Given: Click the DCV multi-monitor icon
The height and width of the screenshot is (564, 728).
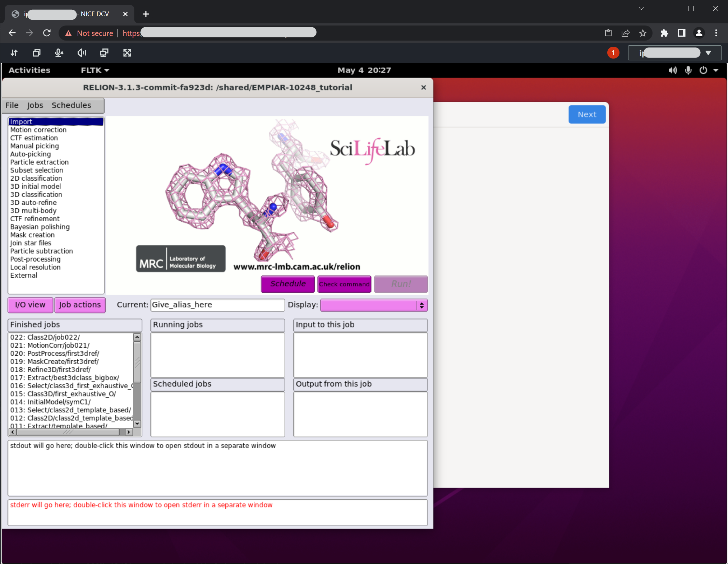Looking at the screenshot, I should (x=104, y=53).
